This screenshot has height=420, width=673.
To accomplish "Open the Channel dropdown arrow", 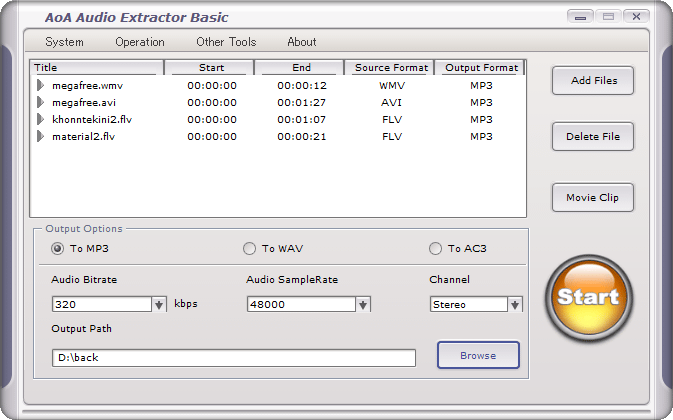I will (x=515, y=305).
